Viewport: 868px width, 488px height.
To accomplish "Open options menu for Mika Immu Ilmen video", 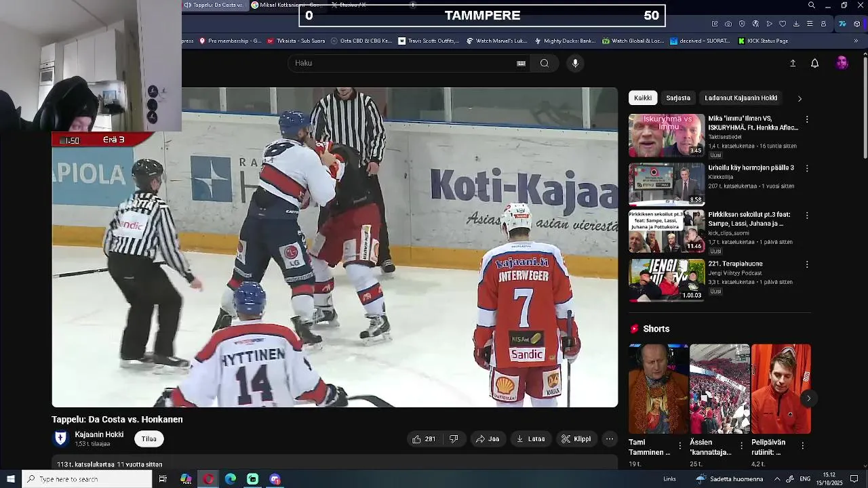I will [x=807, y=119].
